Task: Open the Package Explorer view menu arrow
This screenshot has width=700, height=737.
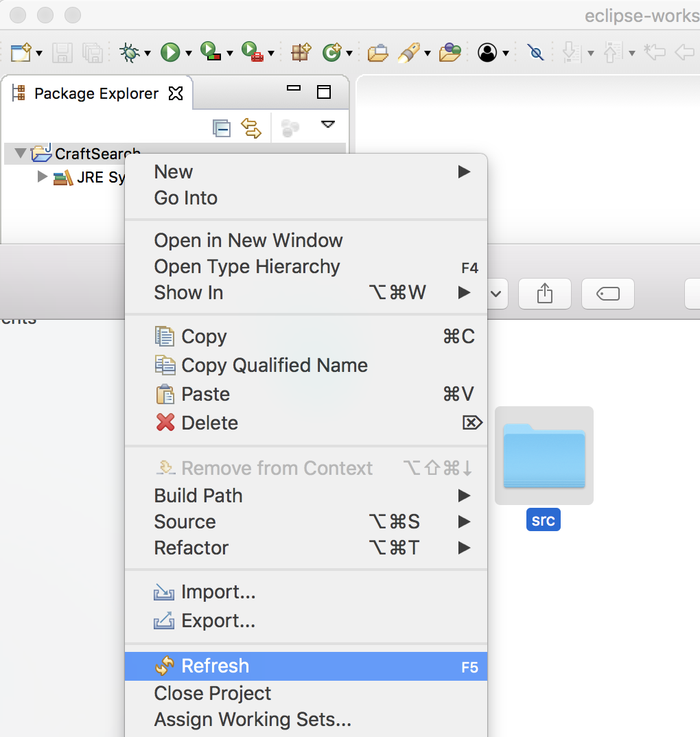Action: pos(328,125)
